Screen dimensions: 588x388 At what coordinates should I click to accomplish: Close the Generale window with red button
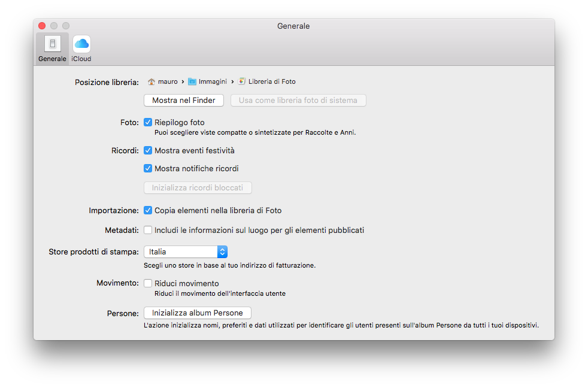(42, 26)
